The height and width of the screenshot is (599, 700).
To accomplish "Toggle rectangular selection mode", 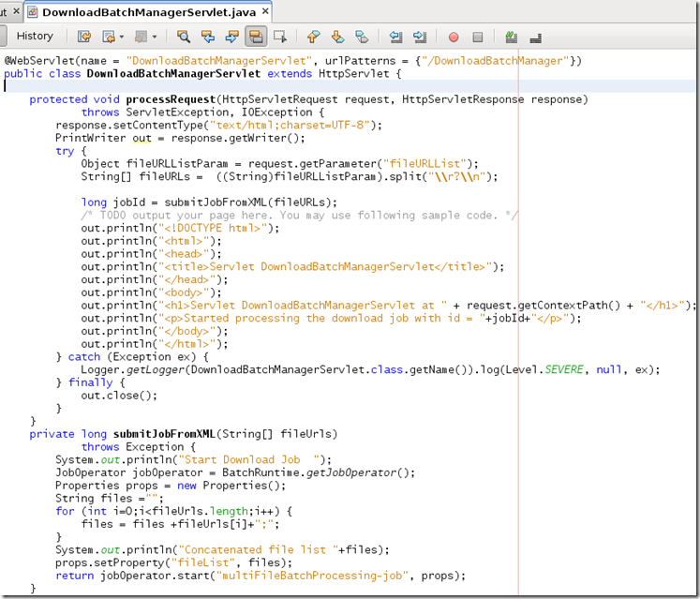I will coord(279,37).
